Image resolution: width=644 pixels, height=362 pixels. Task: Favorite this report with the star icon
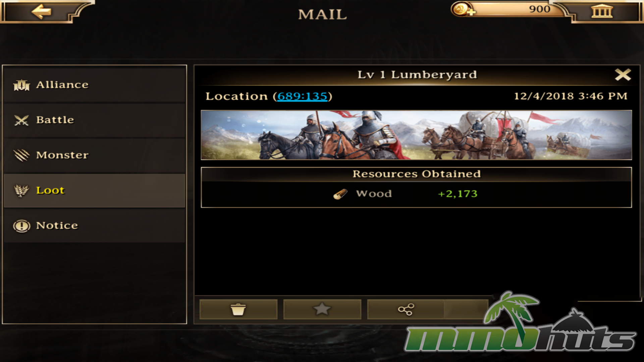(322, 309)
